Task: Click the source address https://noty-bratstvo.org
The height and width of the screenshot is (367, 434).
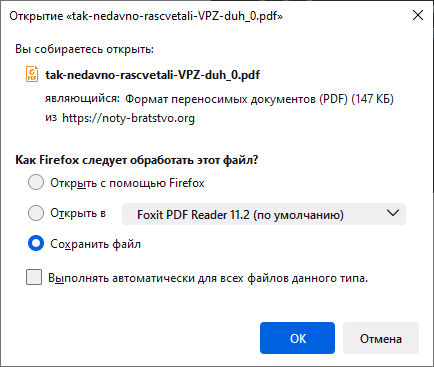Action: pyautogui.click(x=128, y=118)
